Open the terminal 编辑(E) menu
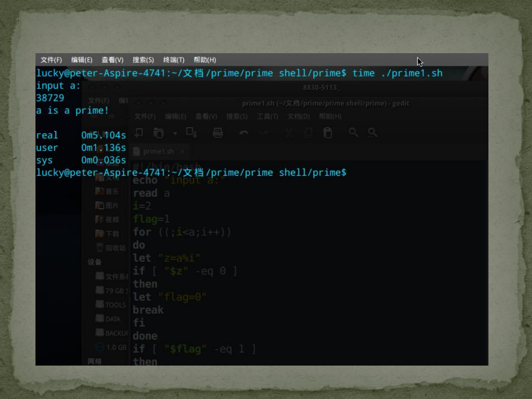This screenshot has width=532, height=399. click(x=82, y=60)
